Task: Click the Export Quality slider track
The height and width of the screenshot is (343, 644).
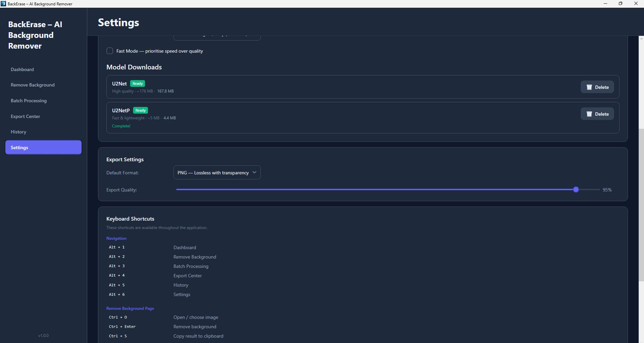Action: click(x=388, y=189)
